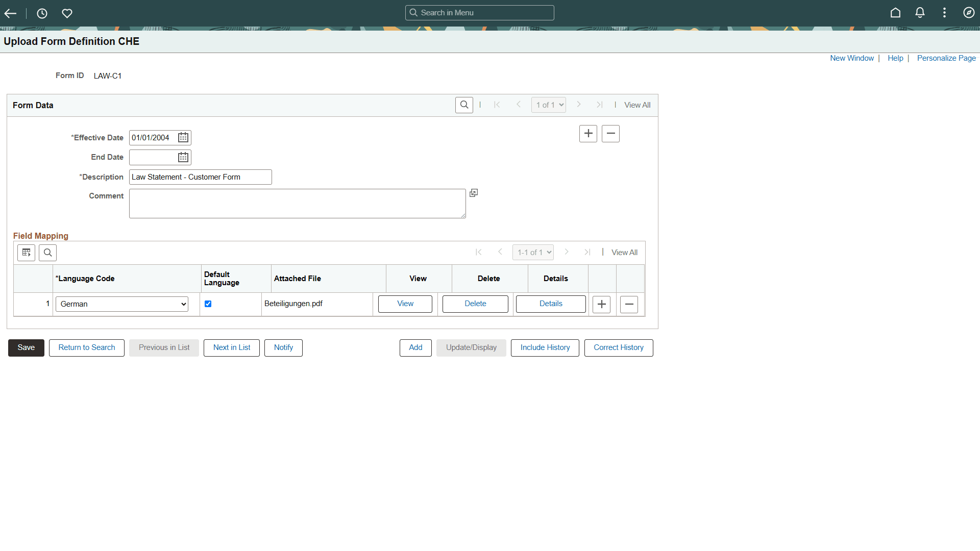The image size is (980, 551).
Task: View Beteiligungen.pdf attachment
Action: pyautogui.click(x=405, y=304)
